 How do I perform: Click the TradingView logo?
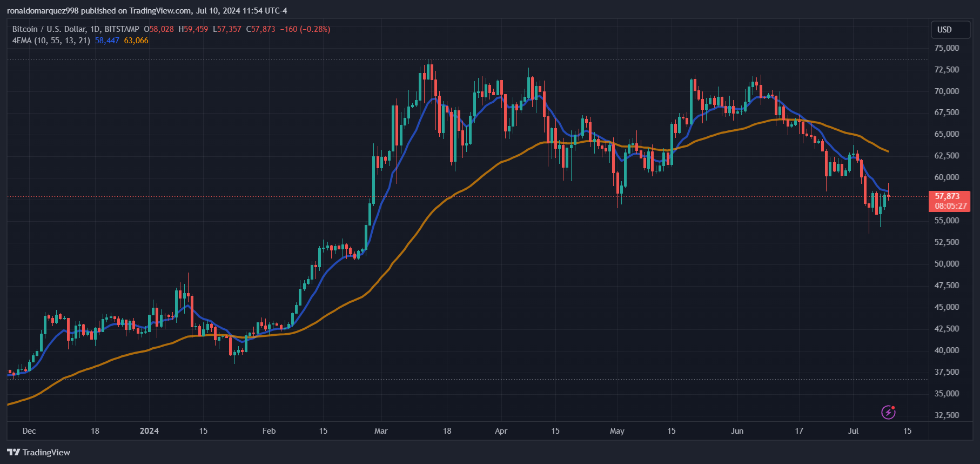tap(39, 452)
